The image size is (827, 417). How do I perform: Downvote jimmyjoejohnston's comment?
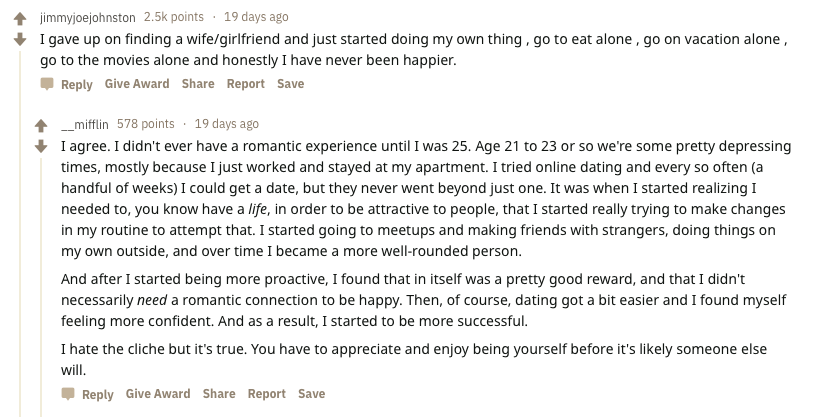[20, 40]
